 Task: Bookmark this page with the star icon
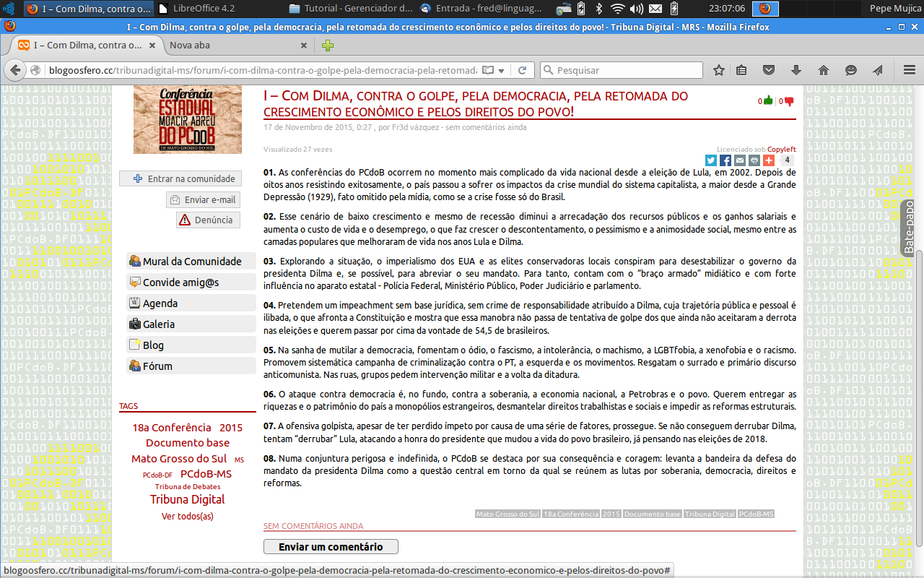pyautogui.click(x=719, y=70)
